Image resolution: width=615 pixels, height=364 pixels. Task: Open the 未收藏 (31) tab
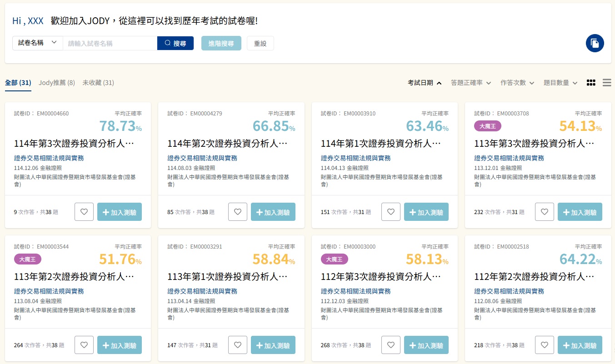coord(98,83)
